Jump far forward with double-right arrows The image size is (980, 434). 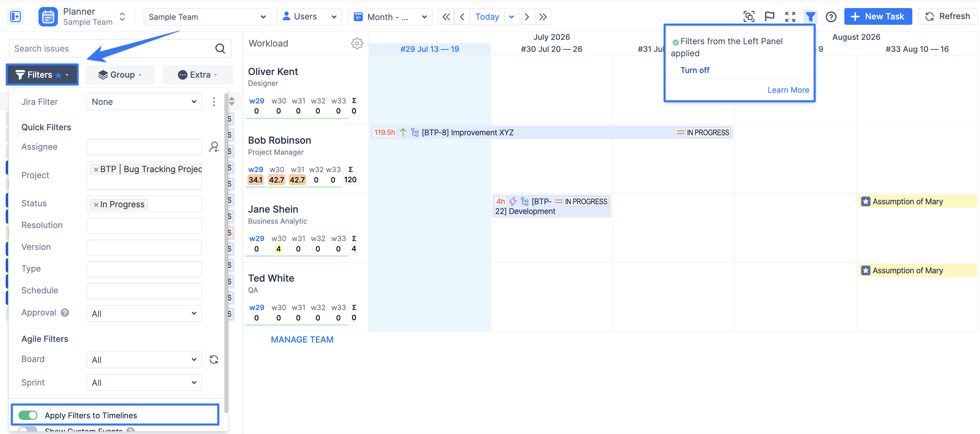click(543, 17)
